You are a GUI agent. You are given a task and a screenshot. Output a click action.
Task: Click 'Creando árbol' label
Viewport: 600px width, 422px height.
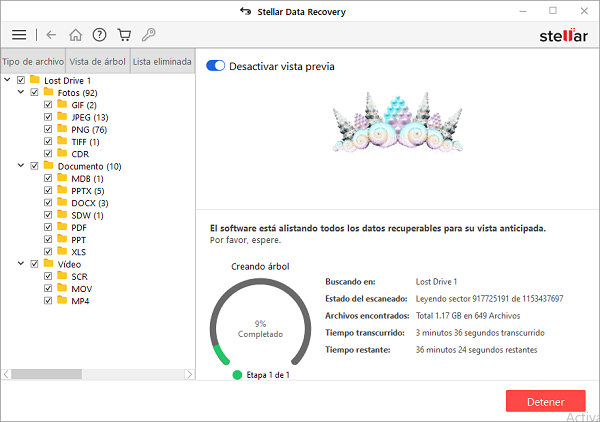click(260, 266)
